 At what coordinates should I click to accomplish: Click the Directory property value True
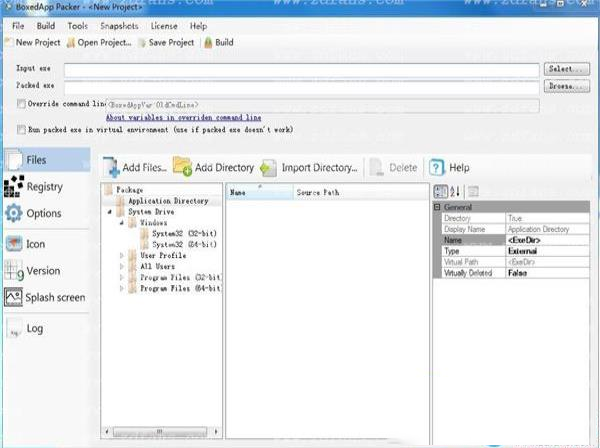[547, 218]
